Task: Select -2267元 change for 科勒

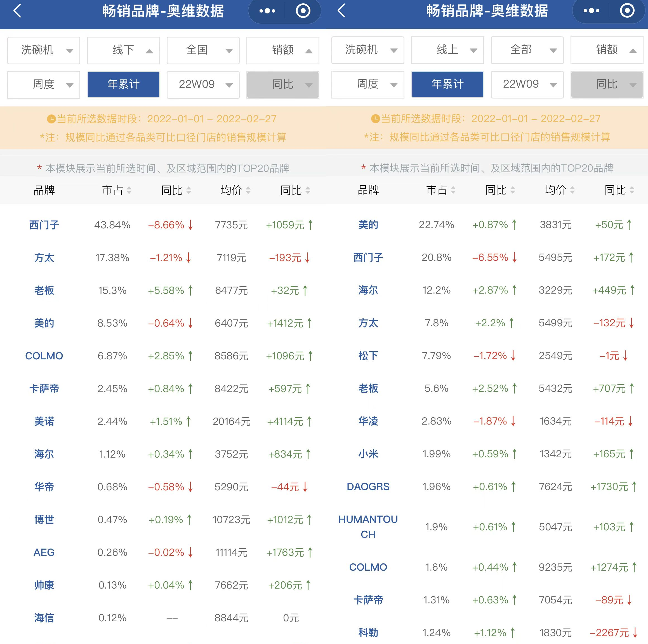Action: coord(613,633)
